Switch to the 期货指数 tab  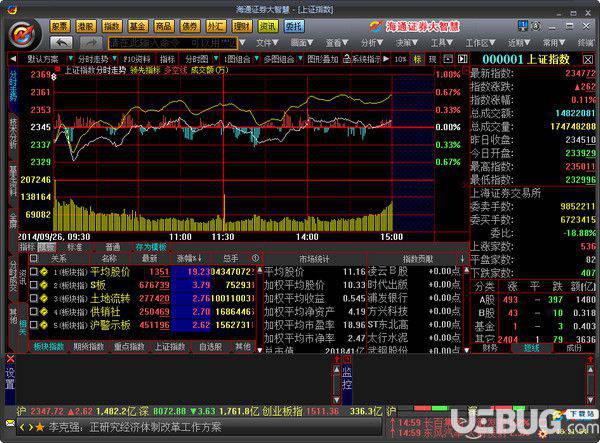89,347
